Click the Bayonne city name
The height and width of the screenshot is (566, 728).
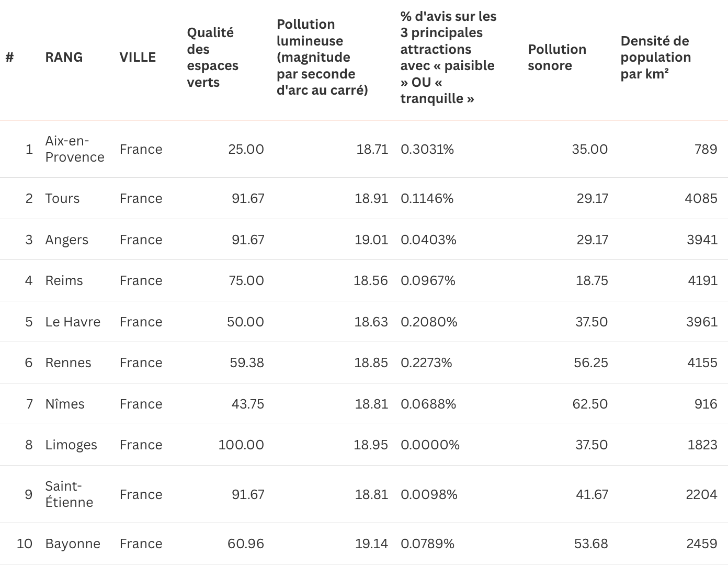click(73, 544)
